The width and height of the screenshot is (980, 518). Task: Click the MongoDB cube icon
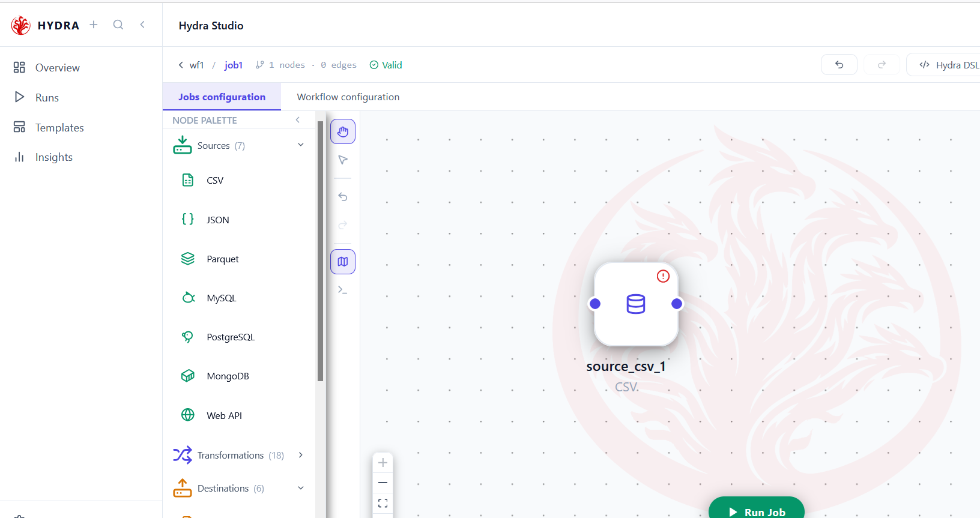(x=188, y=376)
